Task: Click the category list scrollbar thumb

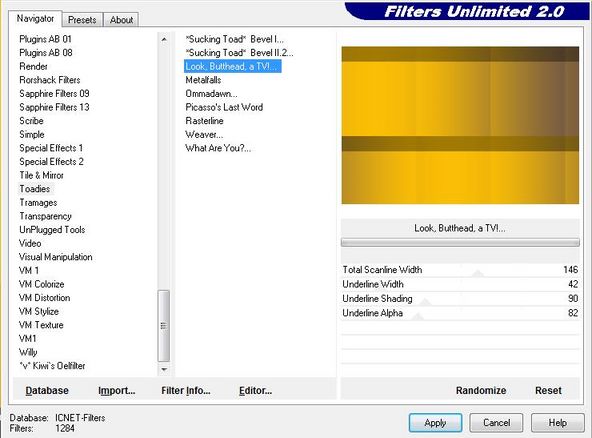Action: click(x=164, y=325)
